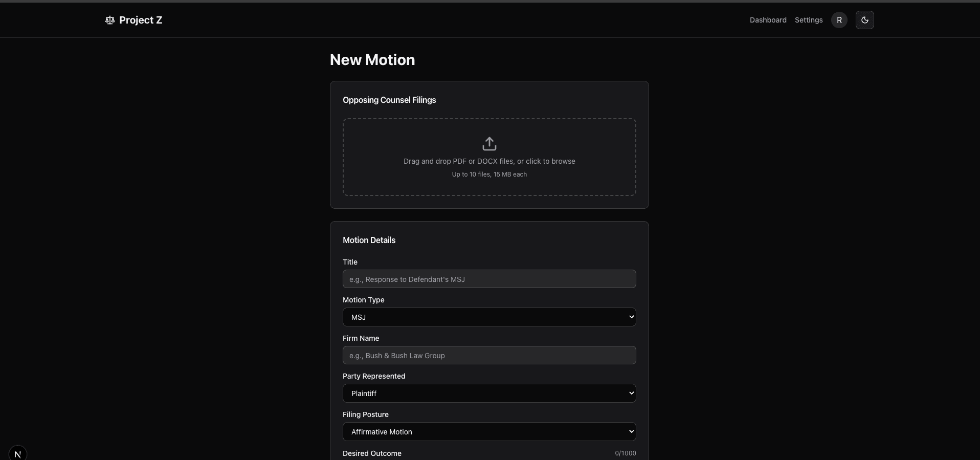980x460 pixels.
Task: Open the Party Represented Plaintiff dropdown
Action: click(x=489, y=393)
